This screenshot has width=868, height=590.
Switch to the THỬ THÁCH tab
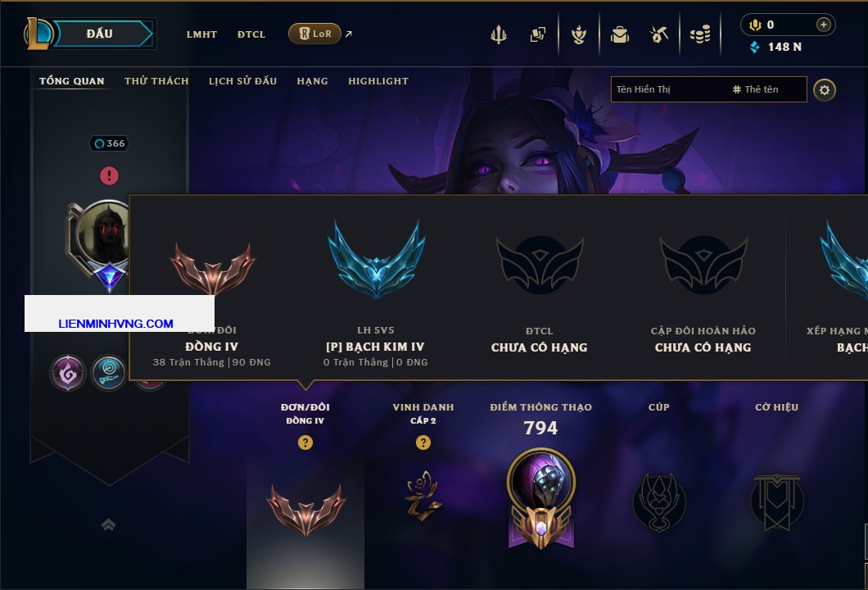(156, 81)
